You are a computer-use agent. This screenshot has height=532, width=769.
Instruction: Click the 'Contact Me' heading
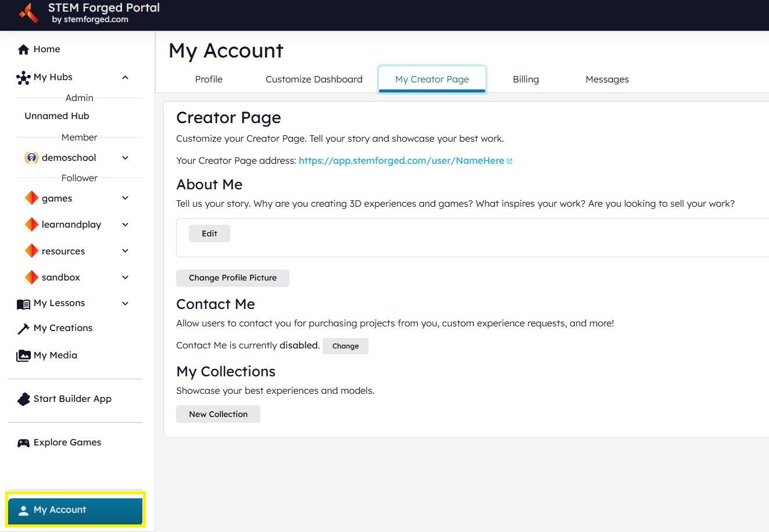[x=216, y=304]
